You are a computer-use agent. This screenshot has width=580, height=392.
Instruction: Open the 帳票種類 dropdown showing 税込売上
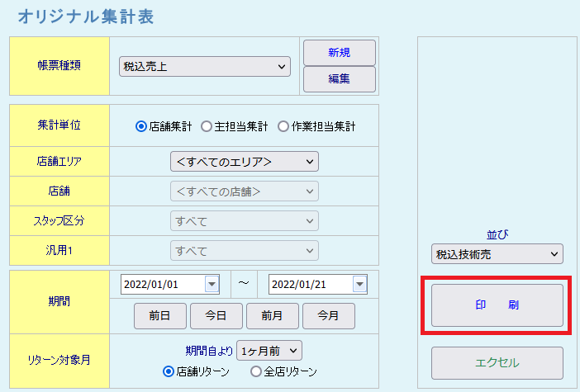pos(204,67)
